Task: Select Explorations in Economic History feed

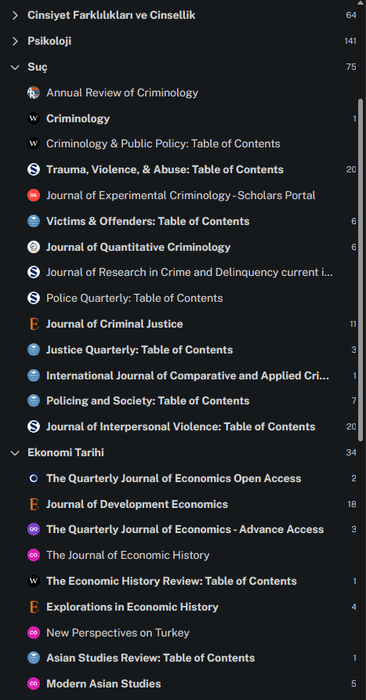Action: coord(132,607)
